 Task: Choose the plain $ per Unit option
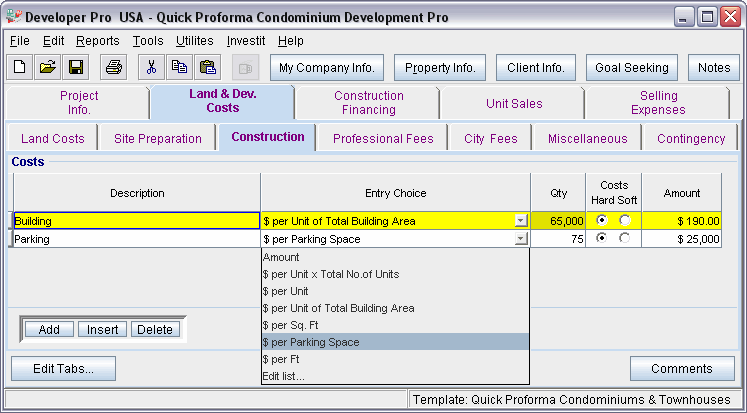click(x=395, y=291)
